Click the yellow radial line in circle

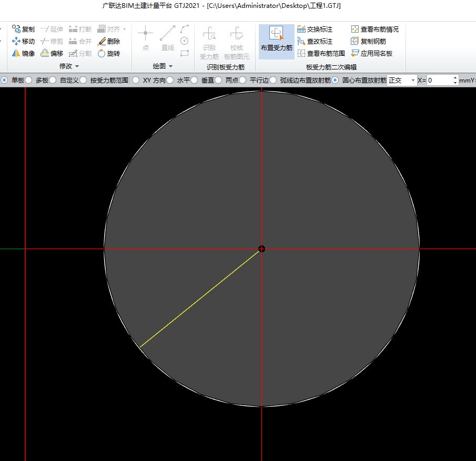point(200,298)
